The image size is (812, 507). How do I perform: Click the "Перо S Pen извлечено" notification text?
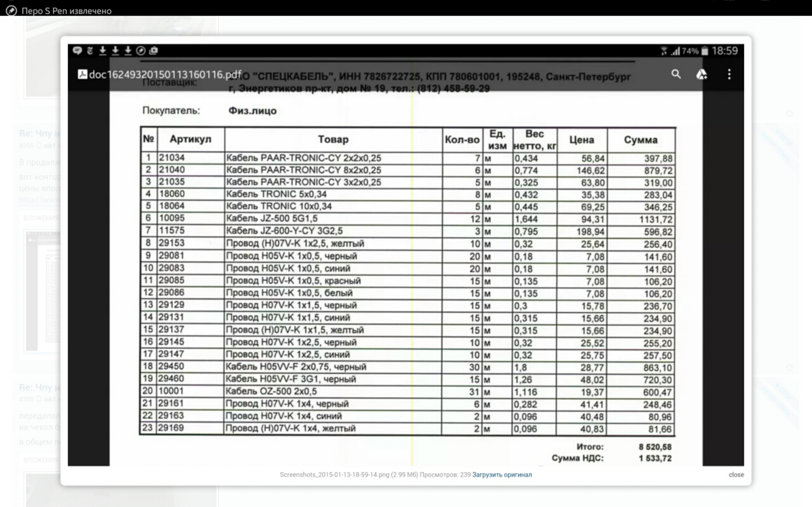[x=66, y=11]
